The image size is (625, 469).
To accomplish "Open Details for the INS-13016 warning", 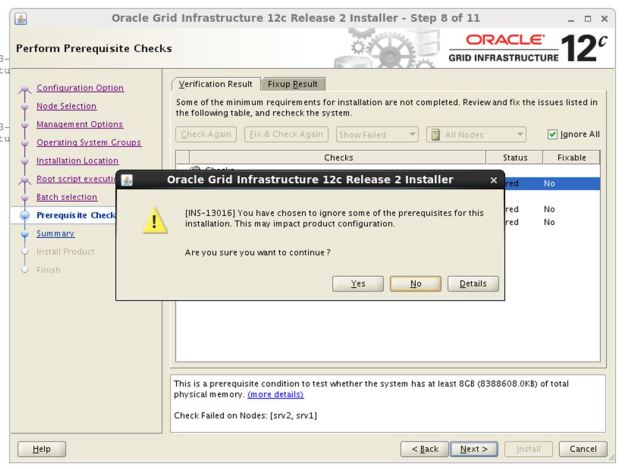I will click(x=473, y=284).
